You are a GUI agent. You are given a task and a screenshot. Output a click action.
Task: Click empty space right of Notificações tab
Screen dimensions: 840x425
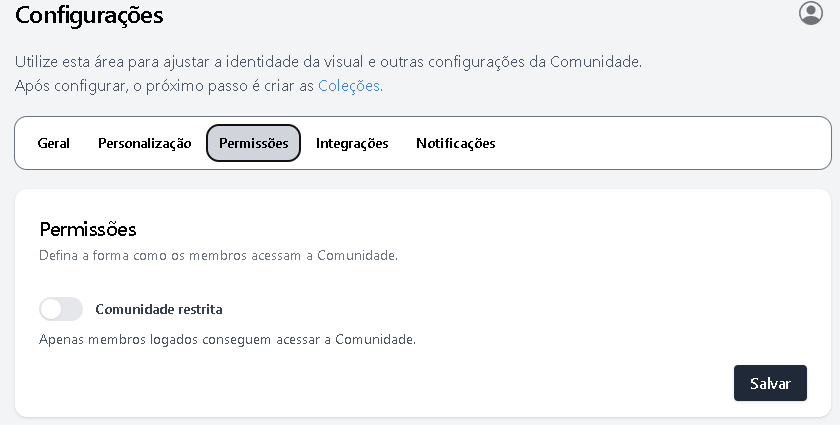(x=660, y=143)
